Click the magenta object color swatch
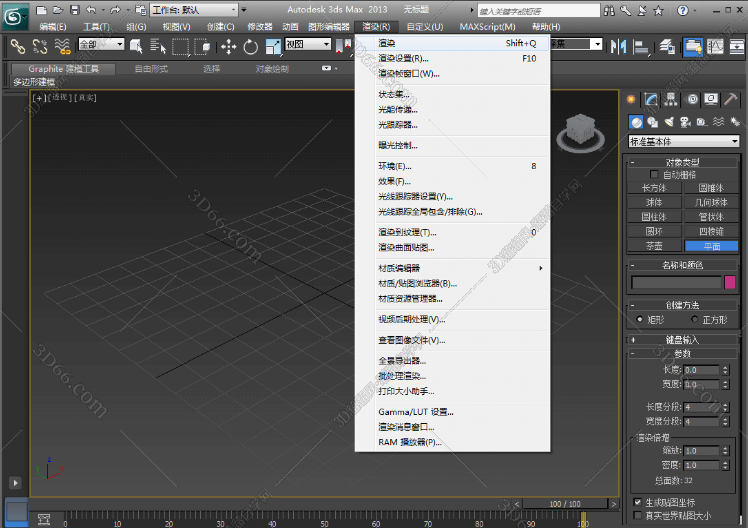The width and height of the screenshot is (748, 528). point(729,283)
